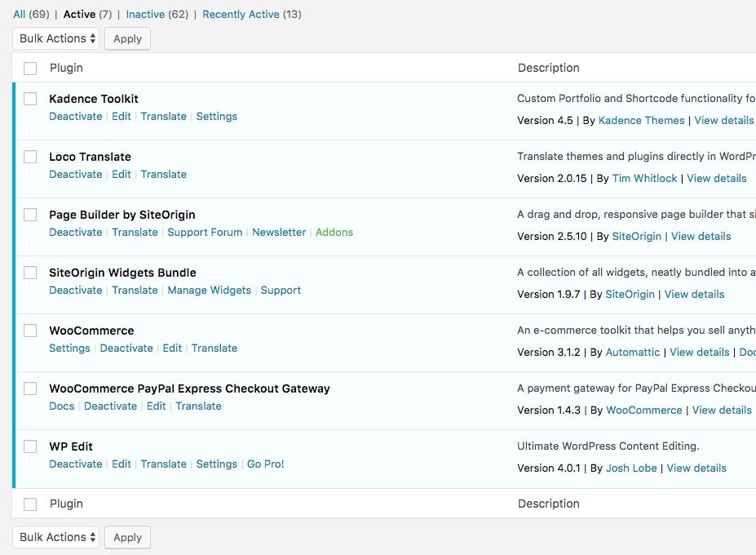Open Docs for PayPal Express Checkout Gateway
The image size is (756, 555).
click(x=62, y=406)
